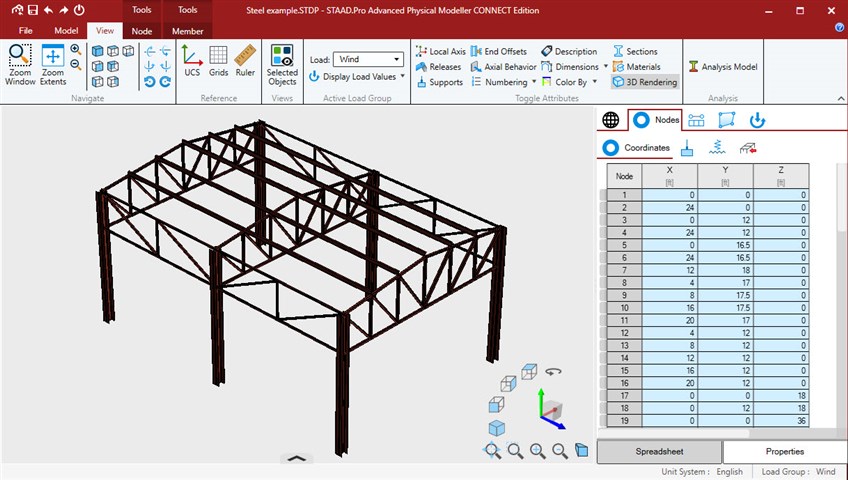Select the Ruler tool
Screen dimensions: 848x480
click(x=245, y=61)
